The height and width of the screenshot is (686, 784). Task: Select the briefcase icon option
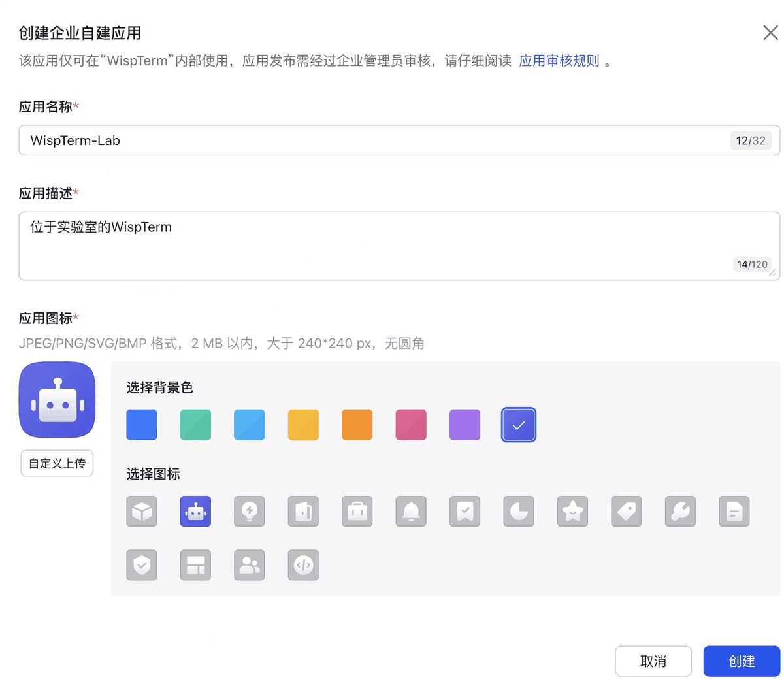click(x=357, y=511)
